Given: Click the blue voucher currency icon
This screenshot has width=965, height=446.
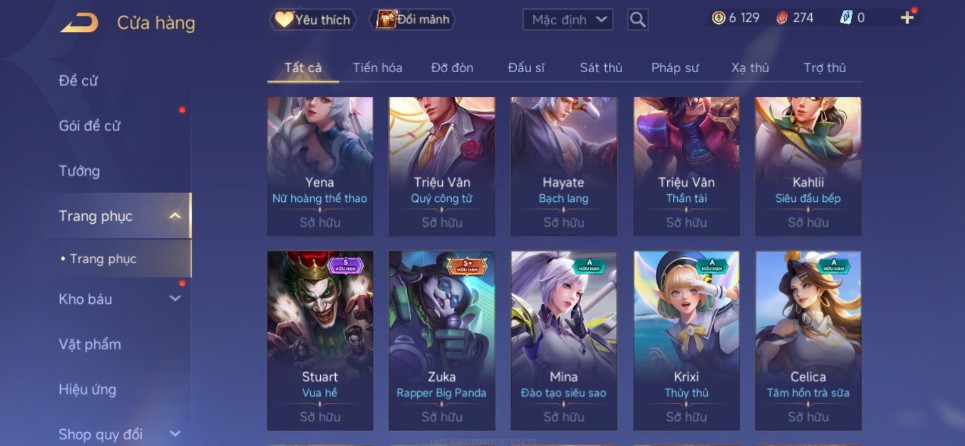Looking at the screenshot, I should (846, 18).
